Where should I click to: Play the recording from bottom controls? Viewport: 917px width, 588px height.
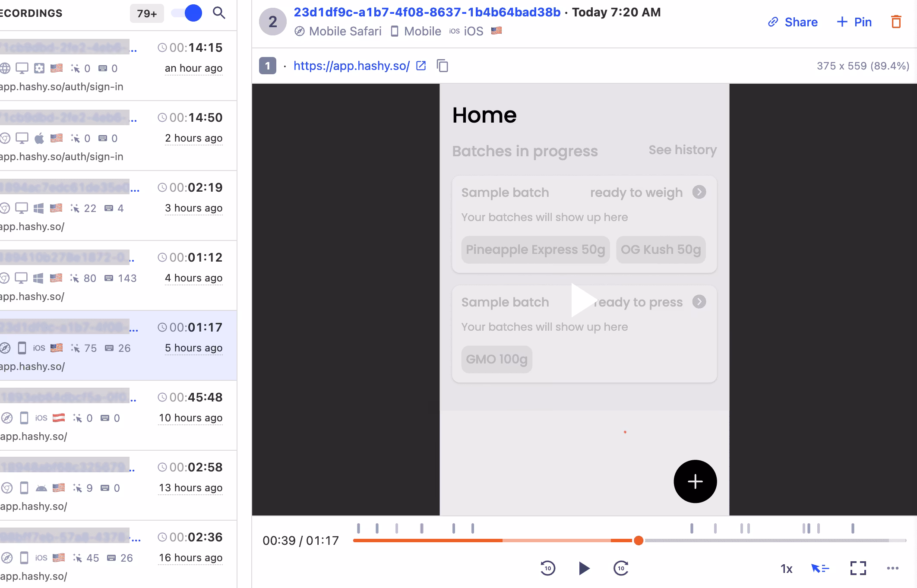pyautogui.click(x=584, y=568)
